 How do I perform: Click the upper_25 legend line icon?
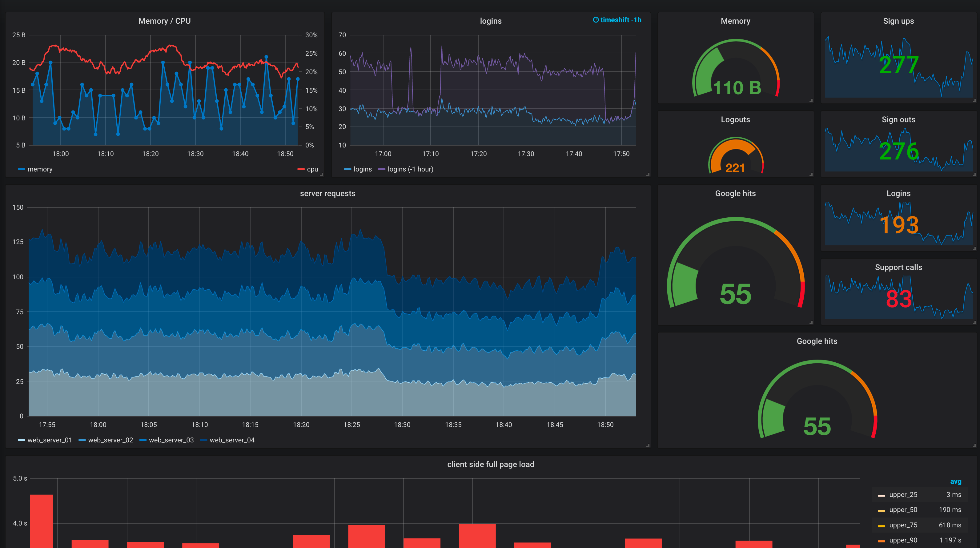882,494
